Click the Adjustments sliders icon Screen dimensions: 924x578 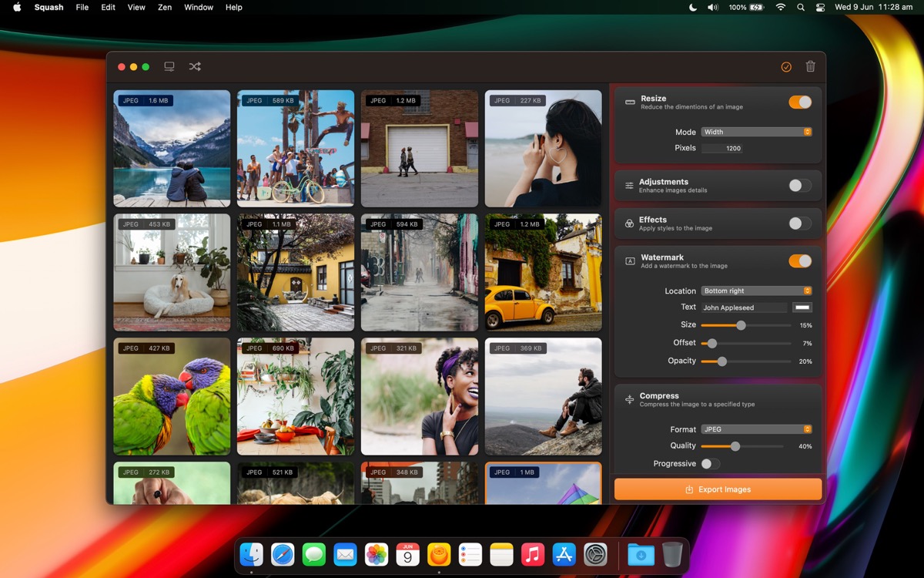(x=629, y=186)
